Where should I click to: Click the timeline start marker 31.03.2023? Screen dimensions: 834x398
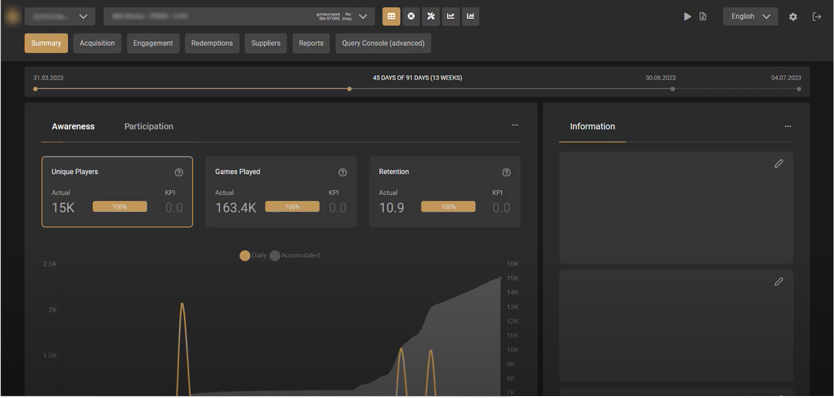tap(36, 89)
